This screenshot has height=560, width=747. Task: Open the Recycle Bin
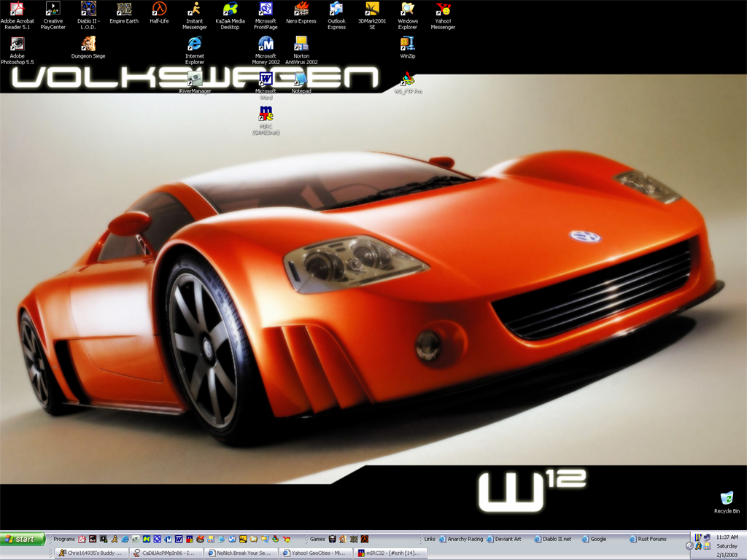[x=727, y=502]
